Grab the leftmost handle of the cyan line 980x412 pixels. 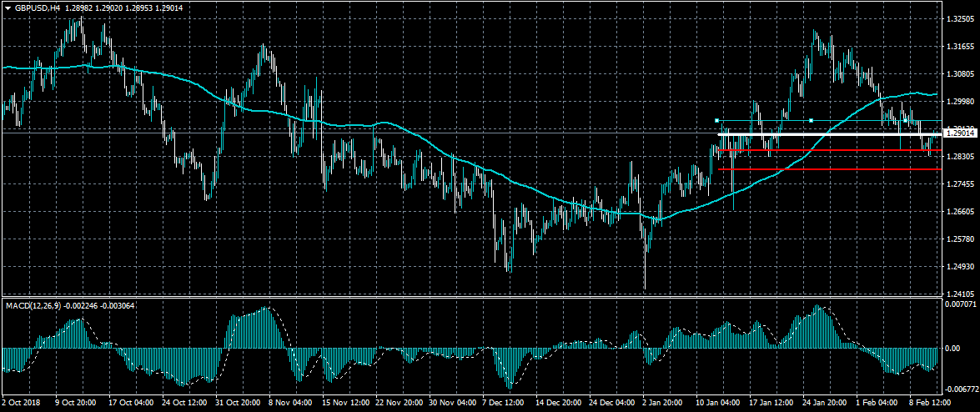click(717, 121)
